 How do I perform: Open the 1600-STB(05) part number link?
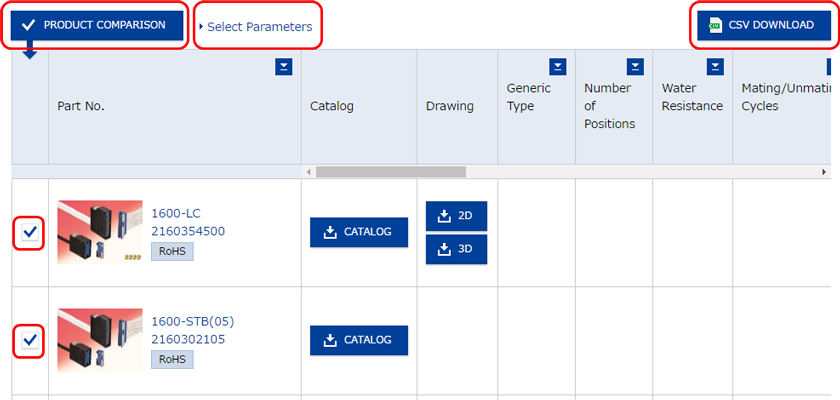click(x=192, y=321)
